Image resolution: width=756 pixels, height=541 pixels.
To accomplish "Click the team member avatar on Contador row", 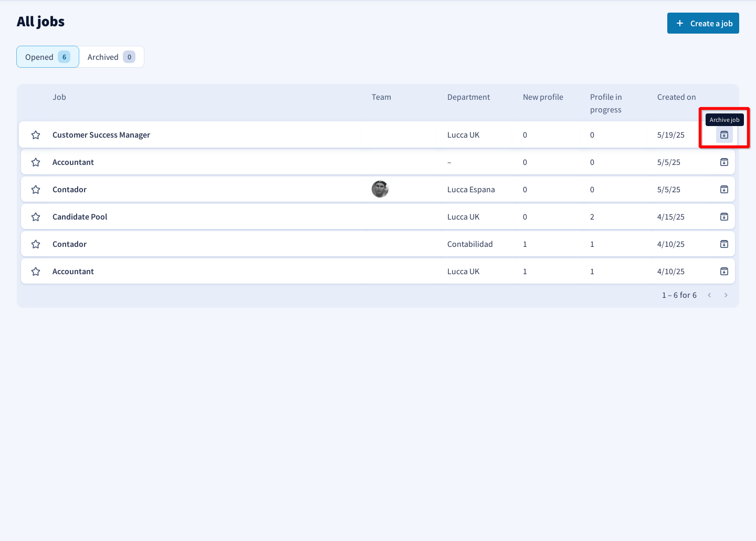I will click(x=380, y=189).
